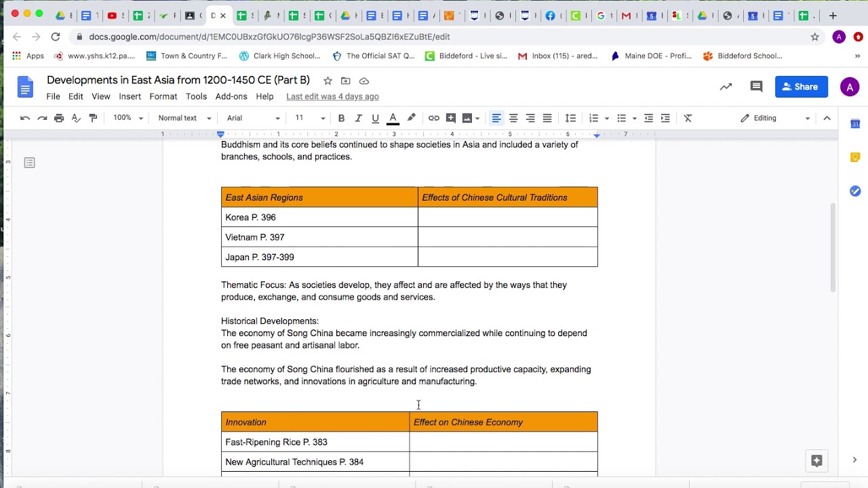The width and height of the screenshot is (868, 488).
Task: Open the activity dashboard trend icon
Action: pos(726,87)
